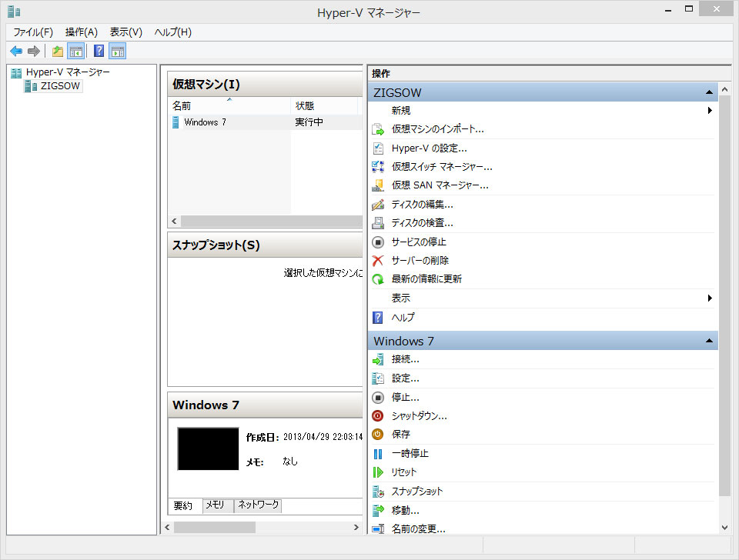Click the ディスクの編集 pencil icon

tap(378, 205)
